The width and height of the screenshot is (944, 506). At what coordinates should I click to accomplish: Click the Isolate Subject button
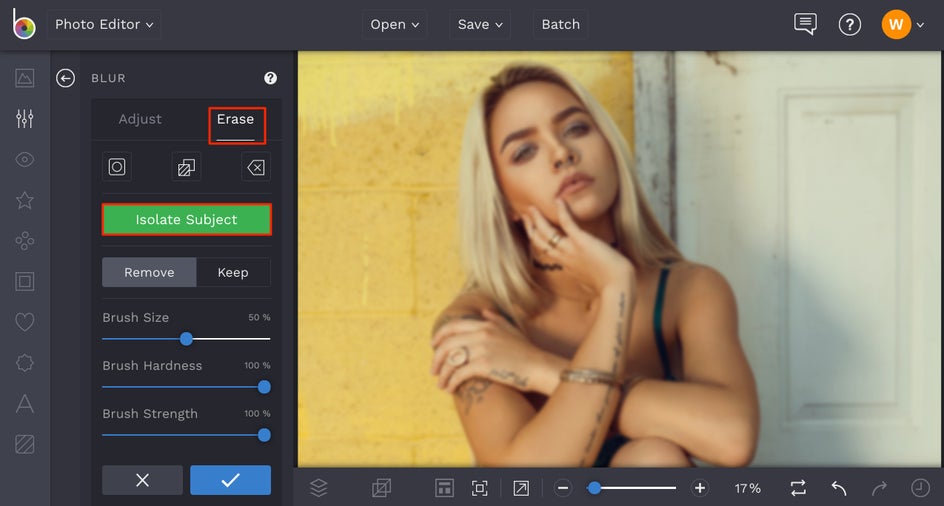coord(187,219)
